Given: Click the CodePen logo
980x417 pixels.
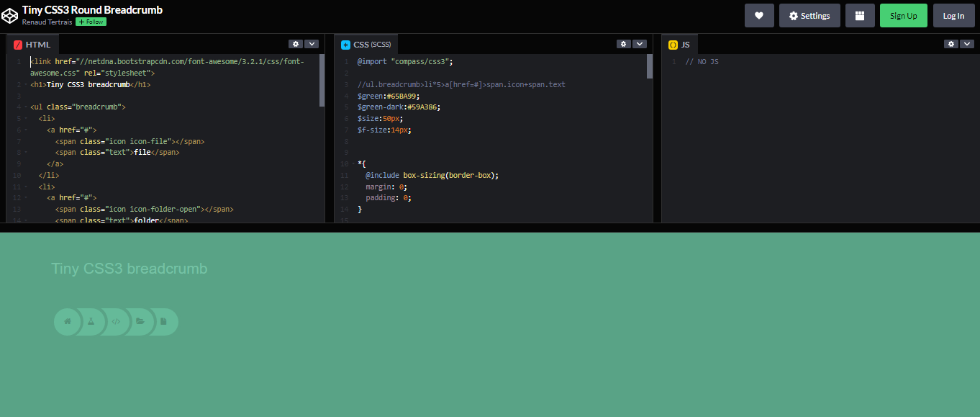Looking at the screenshot, I should pos(10,14).
